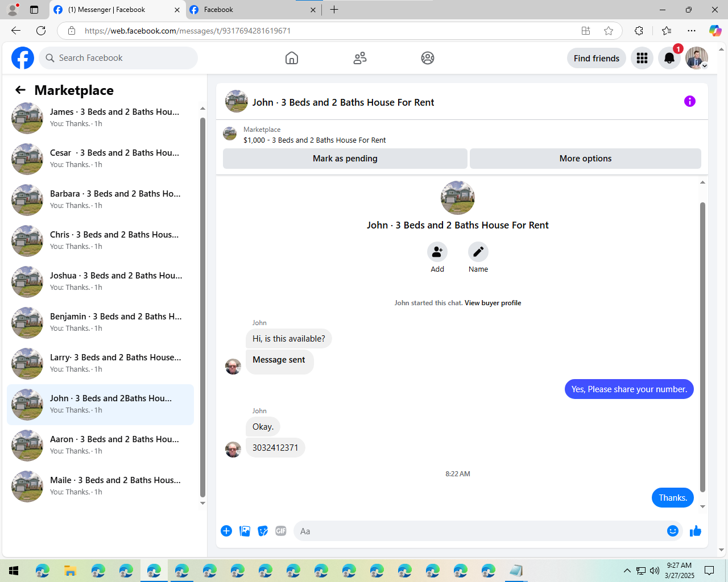Open the browser favorites list icon
Viewport: 728px width, 582px height.
click(667, 31)
